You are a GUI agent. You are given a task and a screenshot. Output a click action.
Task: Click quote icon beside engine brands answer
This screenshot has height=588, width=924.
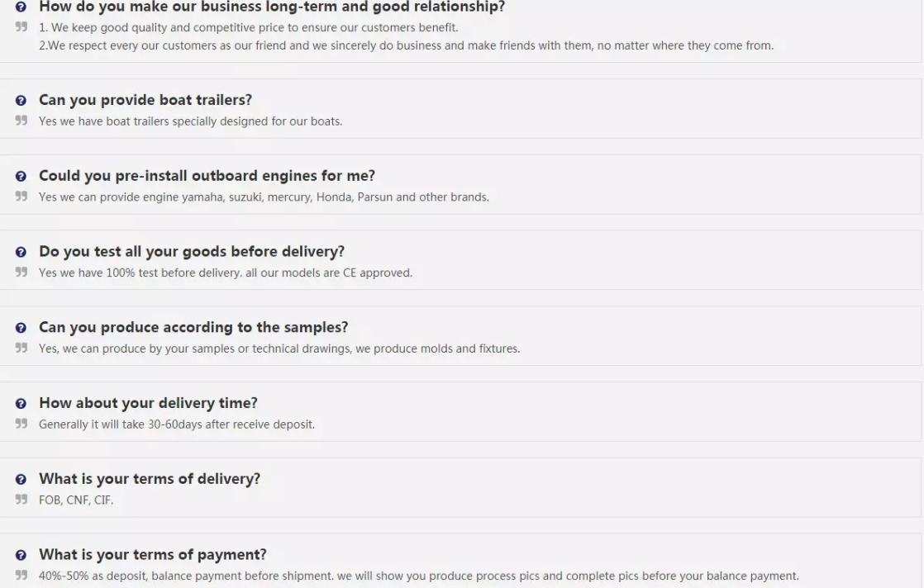click(21, 197)
